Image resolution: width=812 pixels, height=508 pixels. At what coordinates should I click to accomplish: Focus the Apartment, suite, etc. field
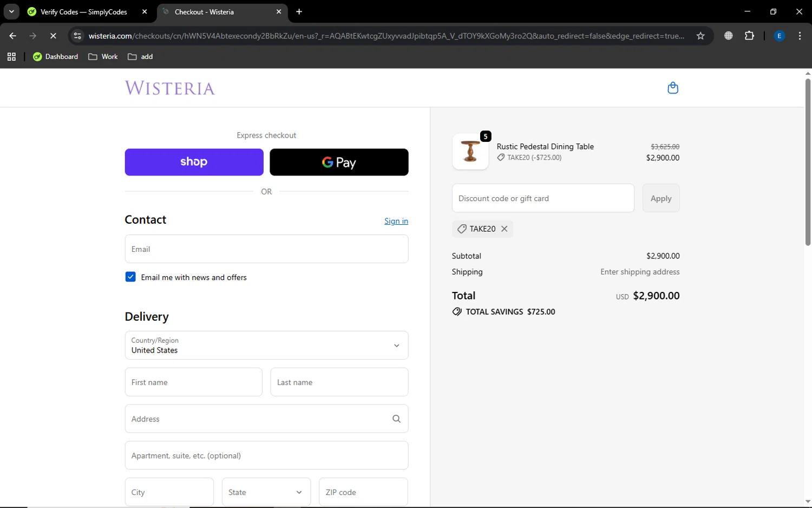tap(266, 455)
